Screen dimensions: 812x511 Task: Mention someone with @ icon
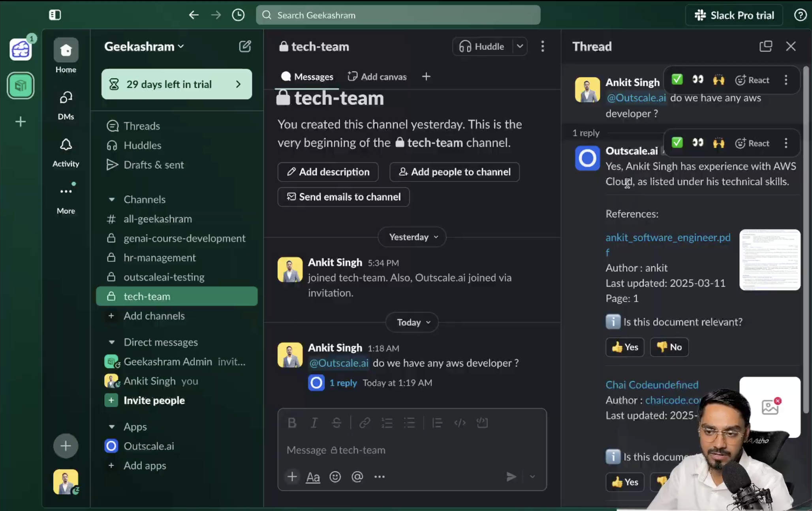(357, 477)
